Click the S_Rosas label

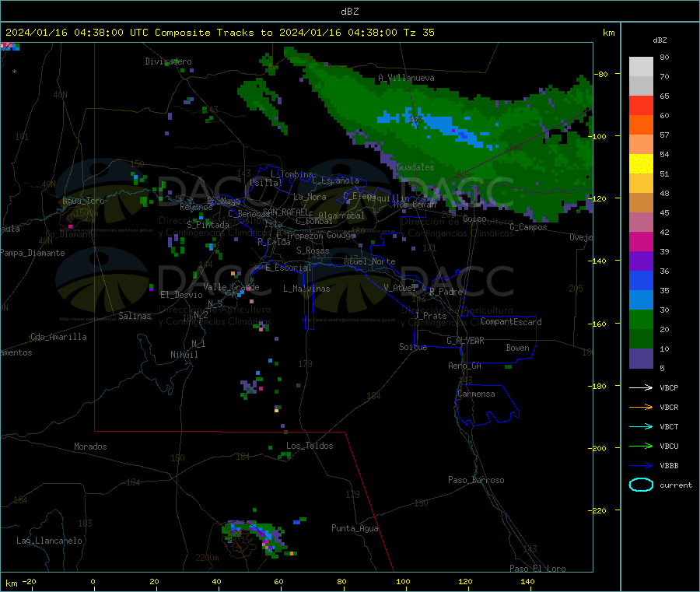(x=313, y=250)
